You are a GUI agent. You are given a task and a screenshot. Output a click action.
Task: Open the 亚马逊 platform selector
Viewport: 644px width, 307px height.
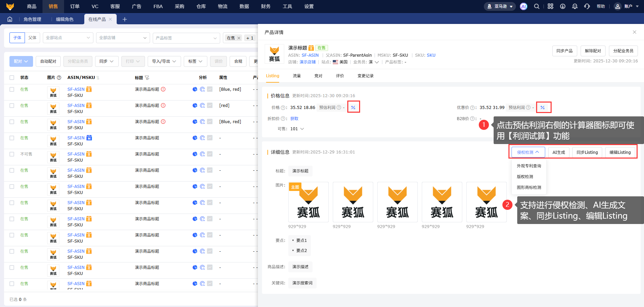(500, 6)
